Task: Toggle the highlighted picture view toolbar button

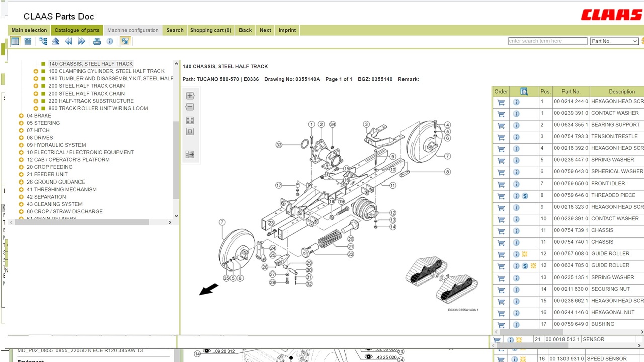Action: coord(125,41)
